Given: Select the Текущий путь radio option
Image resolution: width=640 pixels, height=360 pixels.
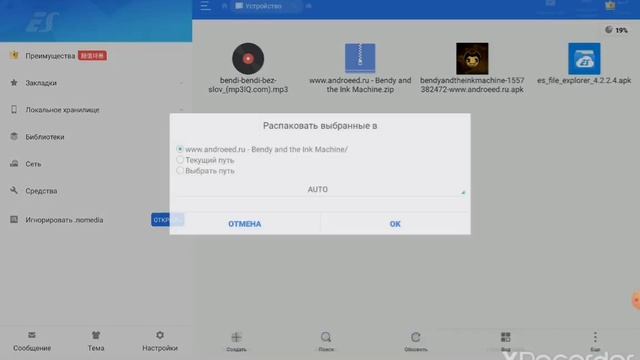Looking at the screenshot, I should [180, 160].
